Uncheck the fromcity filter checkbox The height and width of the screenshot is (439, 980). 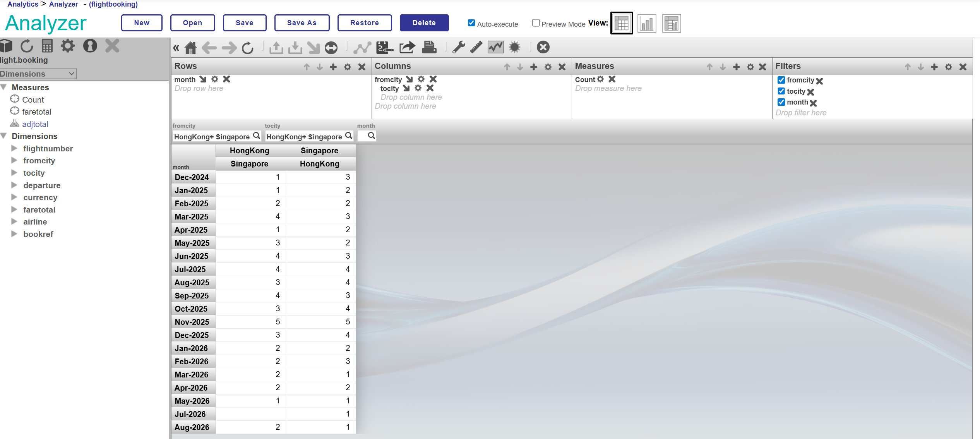[x=781, y=80]
